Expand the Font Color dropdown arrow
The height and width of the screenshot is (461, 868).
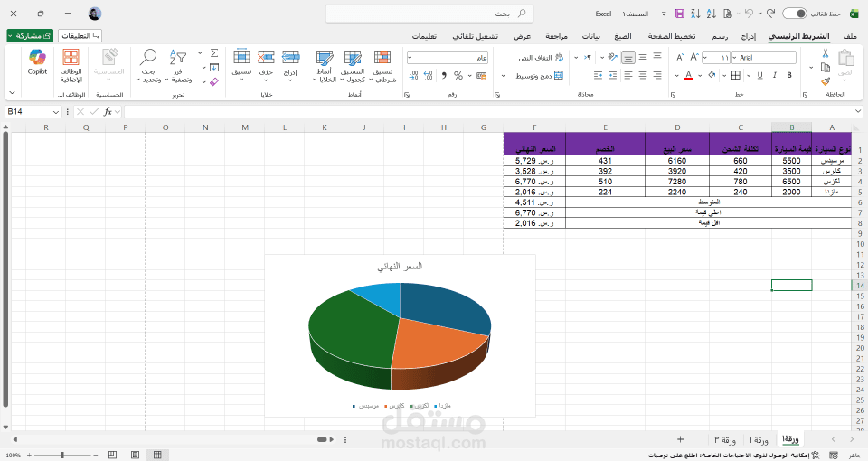coord(676,76)
